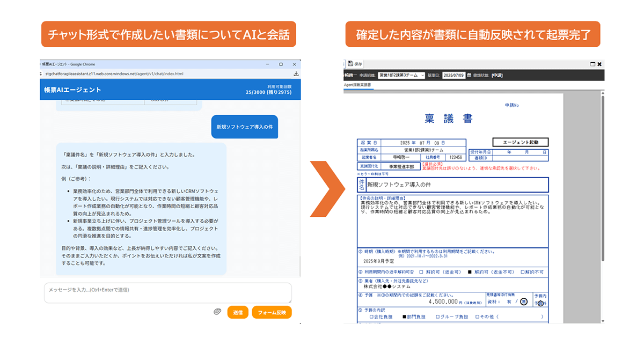Check the 解約不可 checkbox

click(x=522, y=272)
